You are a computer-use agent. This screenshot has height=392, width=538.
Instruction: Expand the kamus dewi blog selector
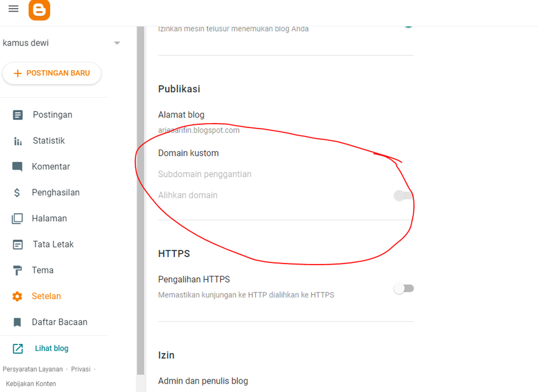point(117,43)
